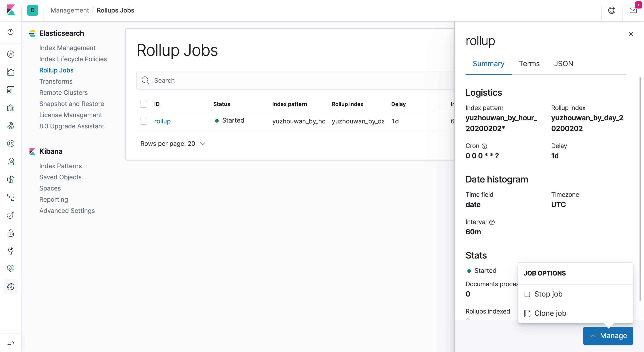Open Visualize chart icon in sidebar
Image resolution: width=644 pixels, height=352 pixels.
tap(11, 72)
